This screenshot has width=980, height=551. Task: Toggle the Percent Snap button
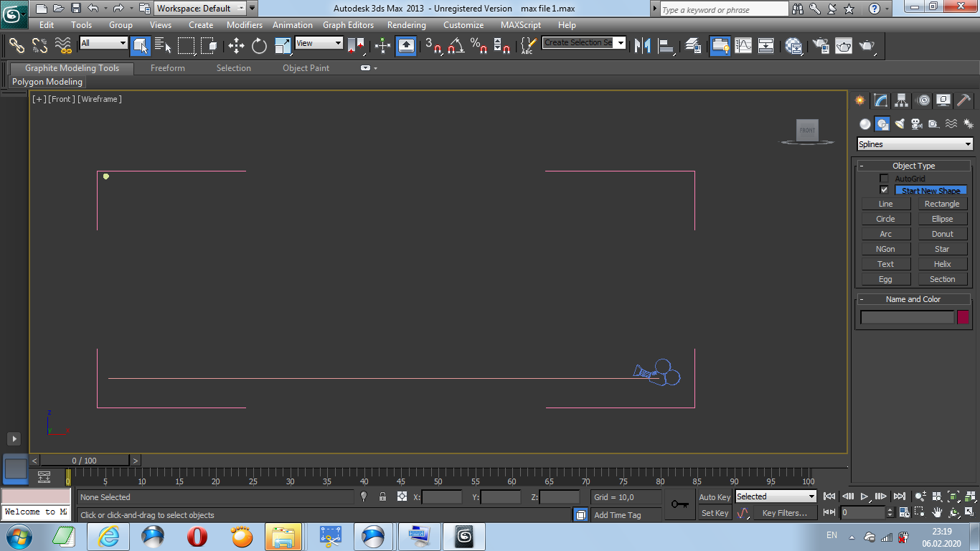coord(479,46)
